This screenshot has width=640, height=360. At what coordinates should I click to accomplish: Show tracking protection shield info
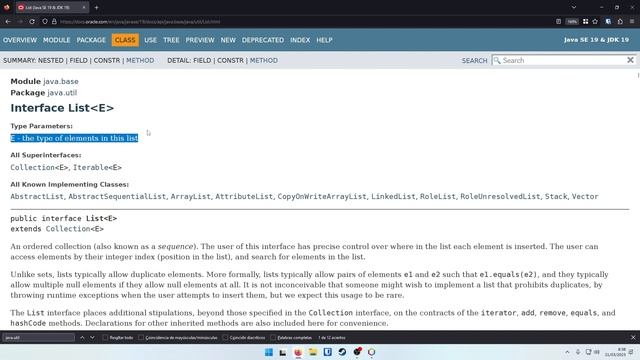(45, 21)
